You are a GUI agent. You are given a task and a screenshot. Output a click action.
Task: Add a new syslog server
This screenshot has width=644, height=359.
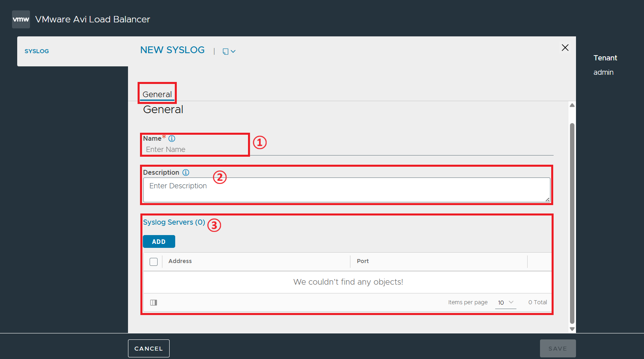(159, 241)
